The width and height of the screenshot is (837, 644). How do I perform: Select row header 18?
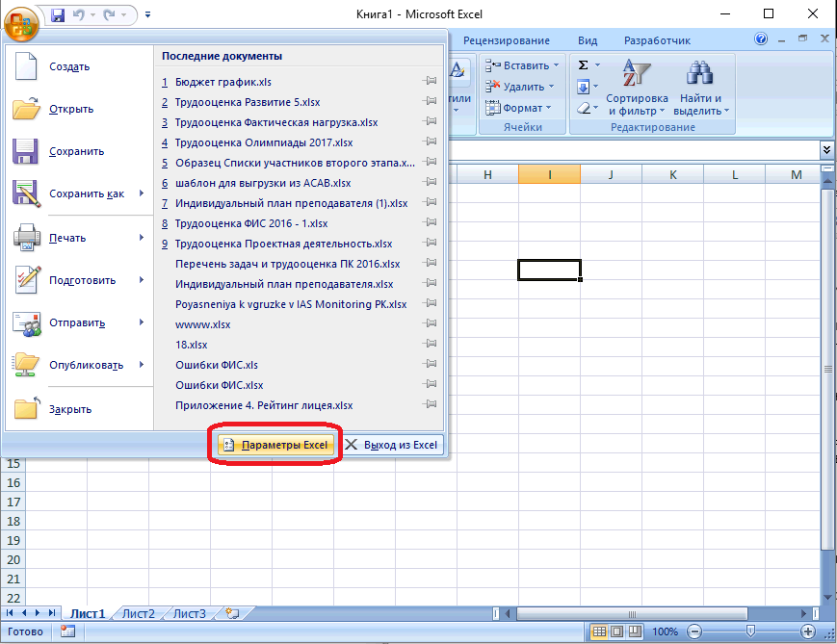13,522
